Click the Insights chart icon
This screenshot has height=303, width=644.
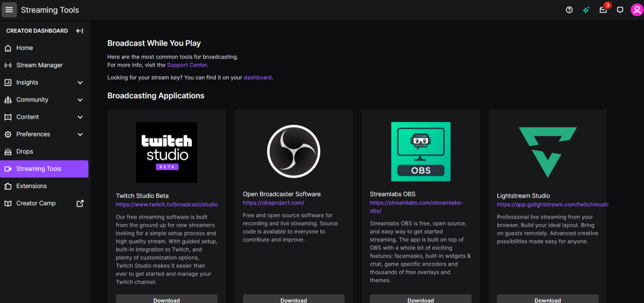pos(8,83)
